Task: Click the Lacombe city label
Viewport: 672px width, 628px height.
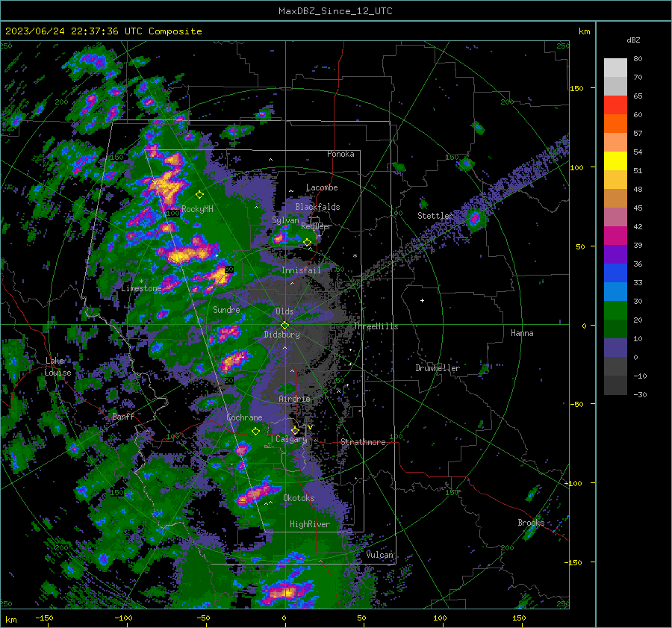Action: [x=322, y=187]
